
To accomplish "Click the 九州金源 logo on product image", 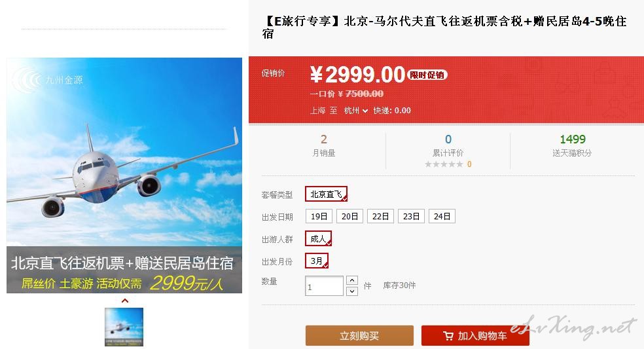I will coord(48,79).
